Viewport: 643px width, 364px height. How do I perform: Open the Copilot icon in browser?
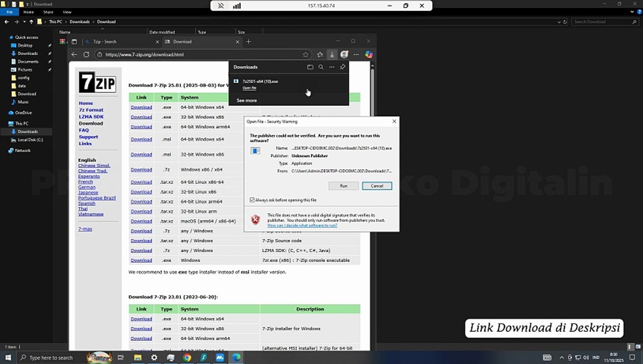369,55
